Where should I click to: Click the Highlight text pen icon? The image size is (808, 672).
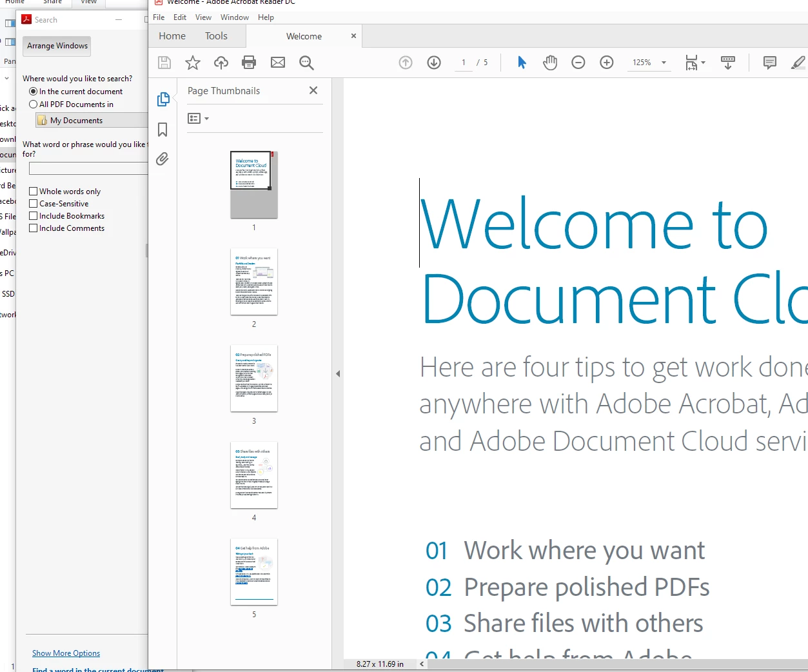point(798,63)
